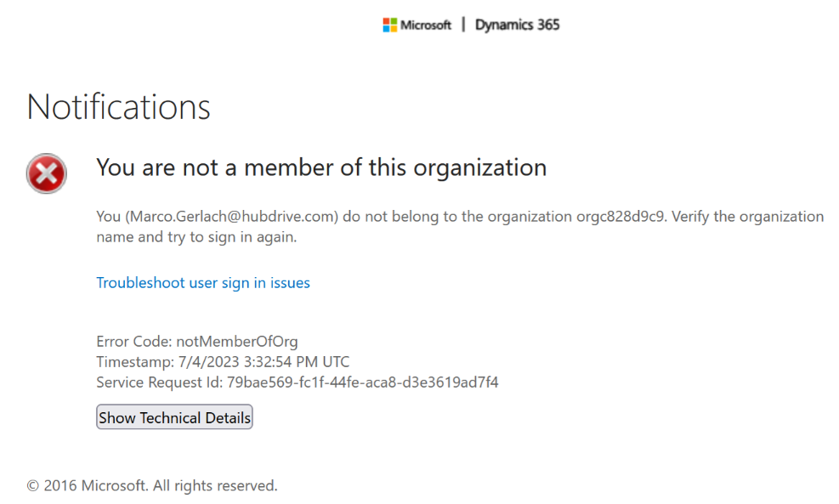This screenshot has height=504, width=839.
Task: Click the organization name orgc828d9c9
Action: point(622,217)
